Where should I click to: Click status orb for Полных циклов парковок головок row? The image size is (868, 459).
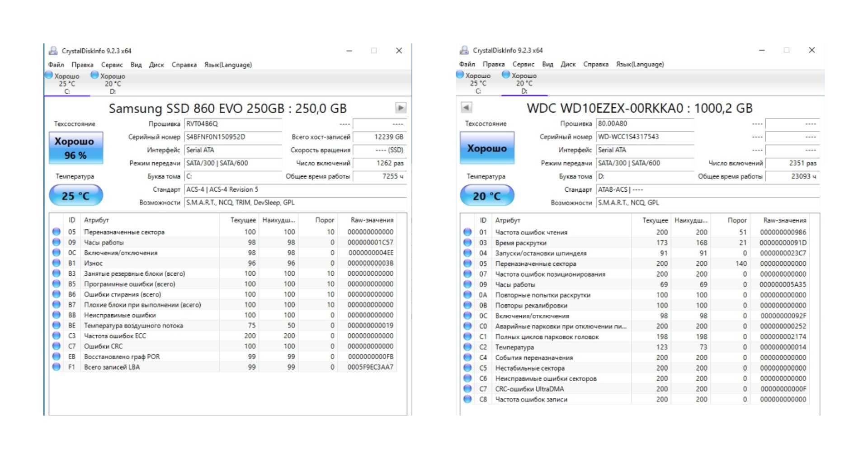pos(467,336)
